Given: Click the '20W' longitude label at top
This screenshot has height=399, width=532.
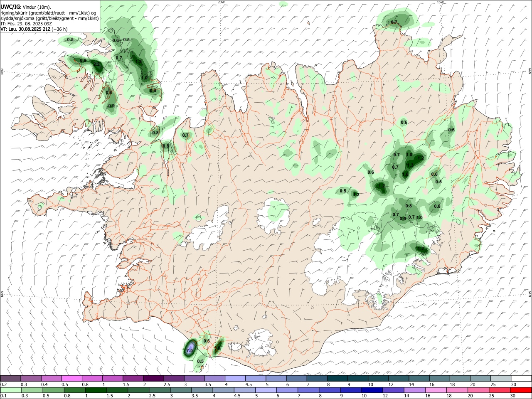Looking at the screenshot, I should click(x=221, y=2).
